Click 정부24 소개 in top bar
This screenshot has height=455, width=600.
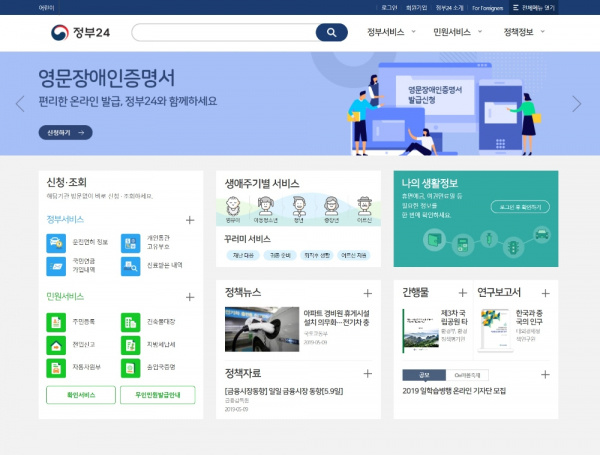click(x=449, y=8)
